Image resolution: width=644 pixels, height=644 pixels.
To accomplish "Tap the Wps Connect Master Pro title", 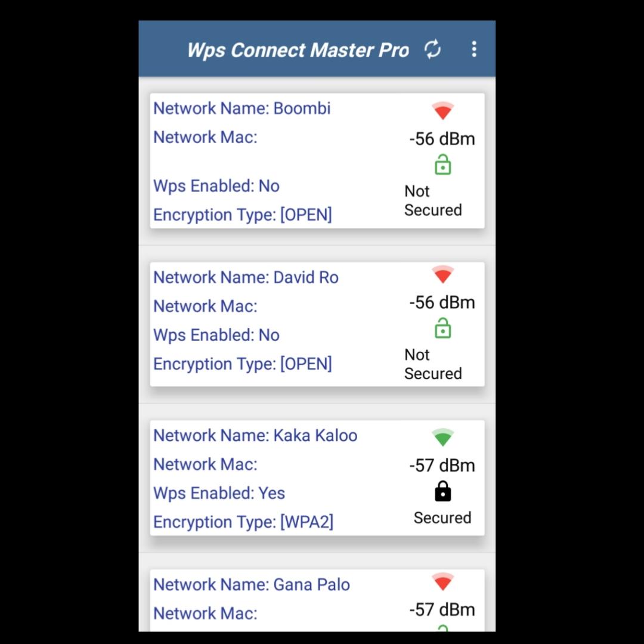I will tap(298, 50).
